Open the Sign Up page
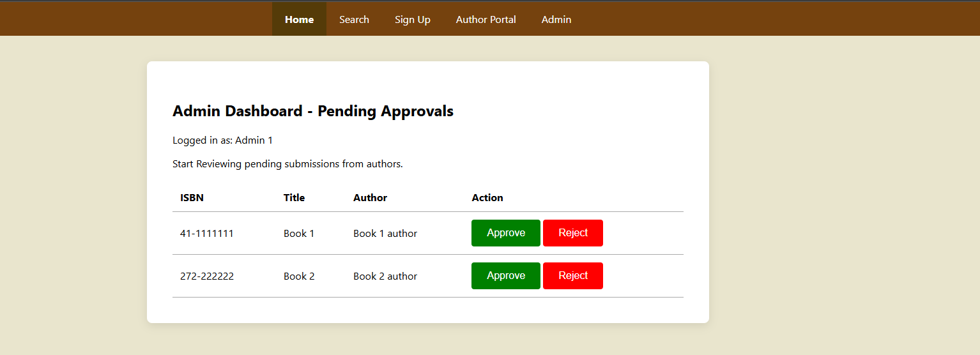Image resolution: width=980 pixels, height=355 pixels. point(412,19)
